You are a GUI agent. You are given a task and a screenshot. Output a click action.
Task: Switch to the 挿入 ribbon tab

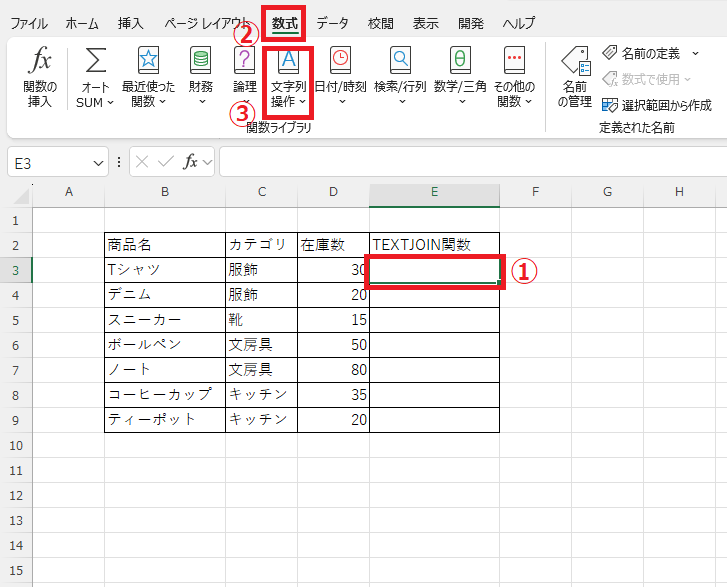[131, 23]
